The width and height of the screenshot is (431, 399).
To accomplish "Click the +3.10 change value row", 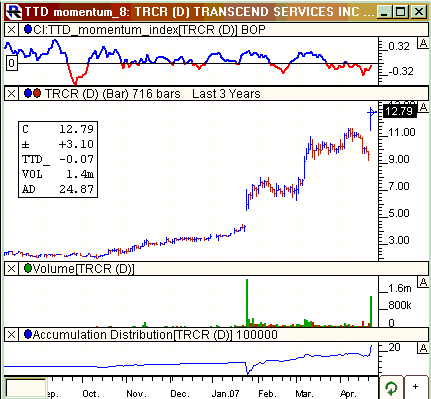I will click(58, 144).
